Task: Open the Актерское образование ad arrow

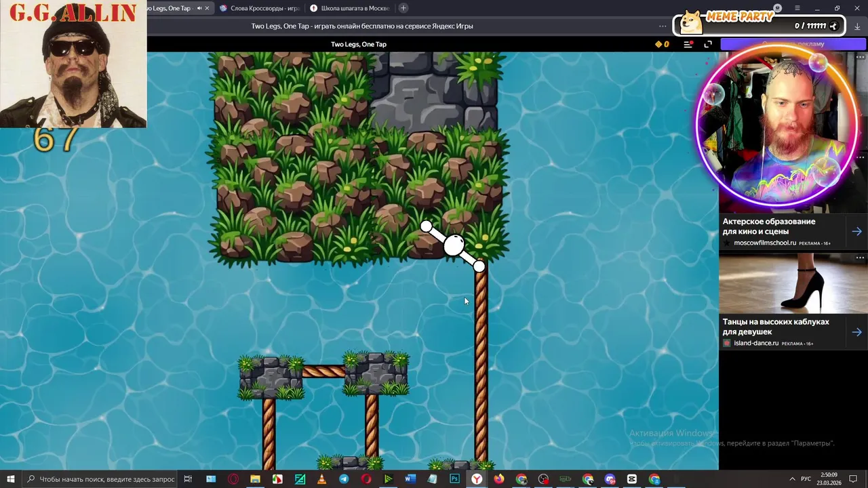Action: [857, 231]
